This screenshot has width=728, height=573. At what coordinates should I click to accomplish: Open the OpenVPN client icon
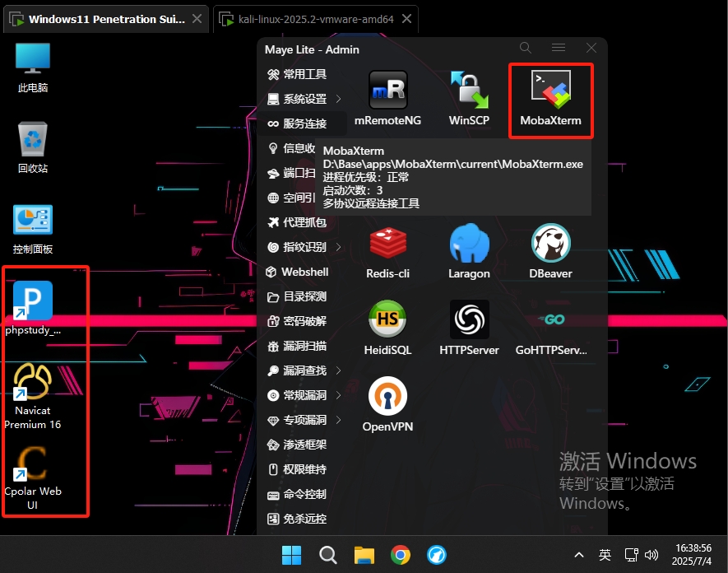[x=387, y=405]
